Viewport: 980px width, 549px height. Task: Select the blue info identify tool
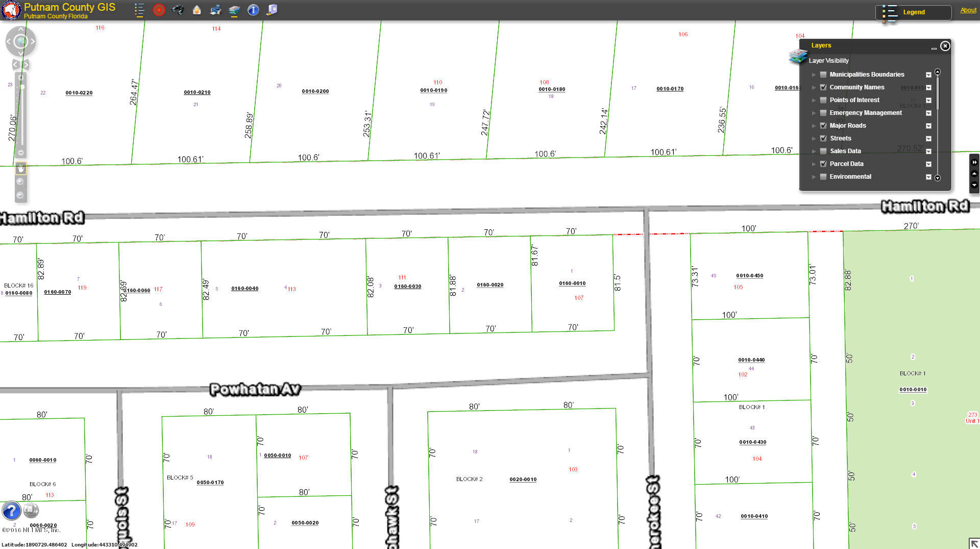point(253,10)
